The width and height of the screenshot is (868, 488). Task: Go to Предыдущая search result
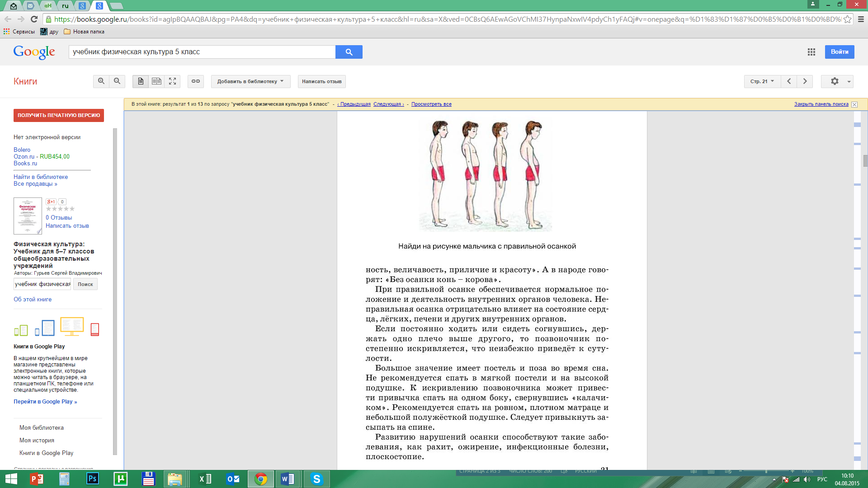[354, 104]
